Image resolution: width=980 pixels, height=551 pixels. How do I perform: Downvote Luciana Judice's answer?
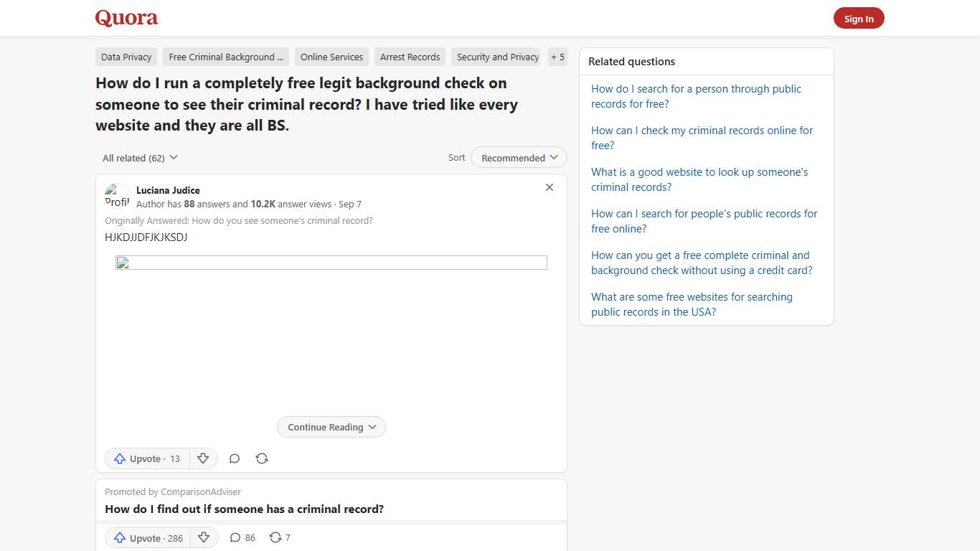(204, 458)
